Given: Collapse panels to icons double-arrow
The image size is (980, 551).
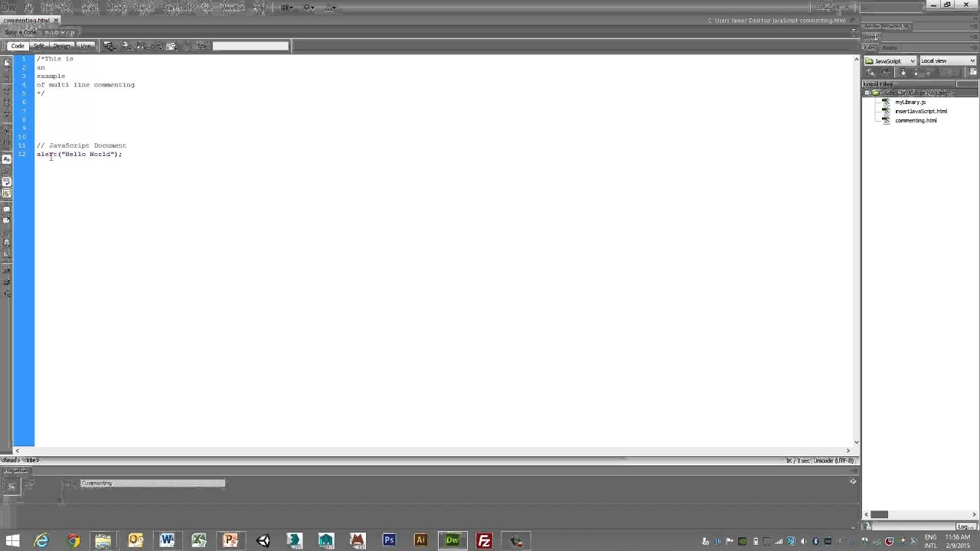Looking at the screenshot, I should pyautogui.click(x=974, y=18).
